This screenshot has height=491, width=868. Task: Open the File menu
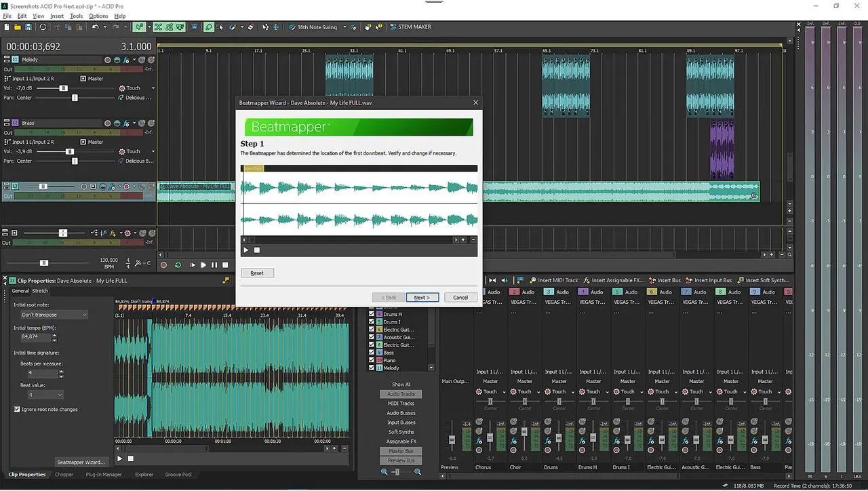tap(7, 16)
